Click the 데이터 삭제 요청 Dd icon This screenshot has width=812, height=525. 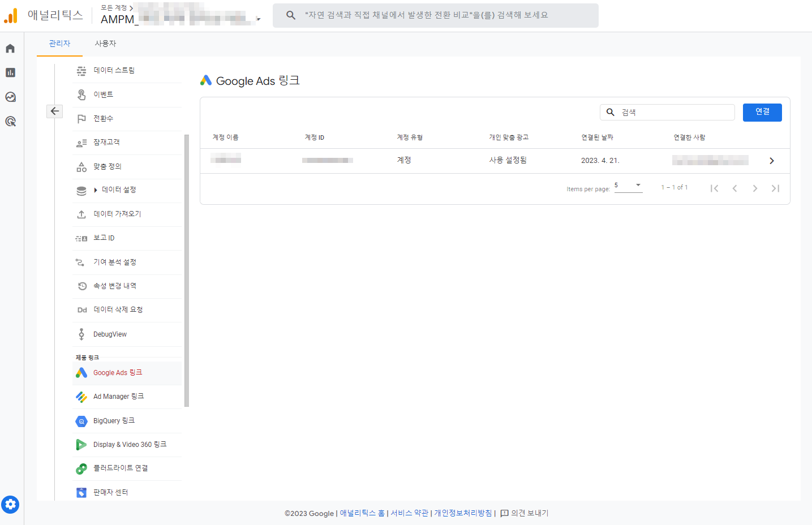(82, 310)
